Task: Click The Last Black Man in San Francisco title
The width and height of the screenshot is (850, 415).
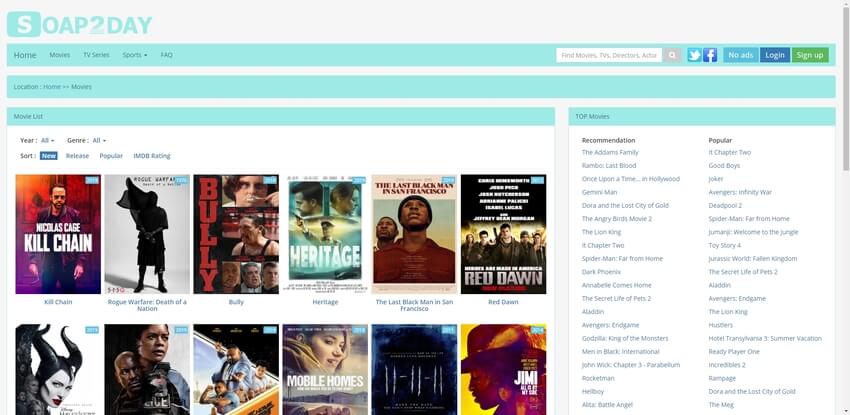Action: click(414, 306)
